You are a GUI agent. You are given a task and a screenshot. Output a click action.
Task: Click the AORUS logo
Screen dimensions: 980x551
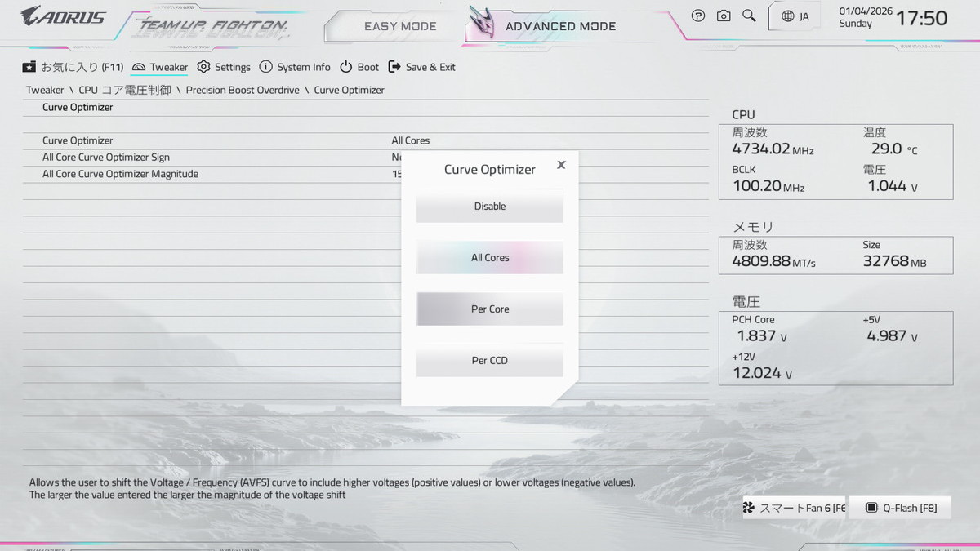point(63,16)
